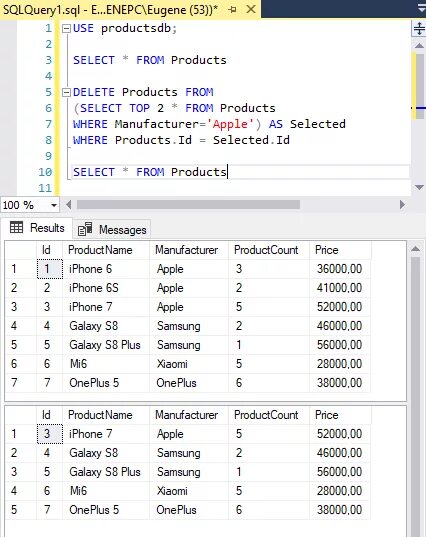Click the editor vertical scroll up arrow
426x537 pixels.
click(419, 45)
